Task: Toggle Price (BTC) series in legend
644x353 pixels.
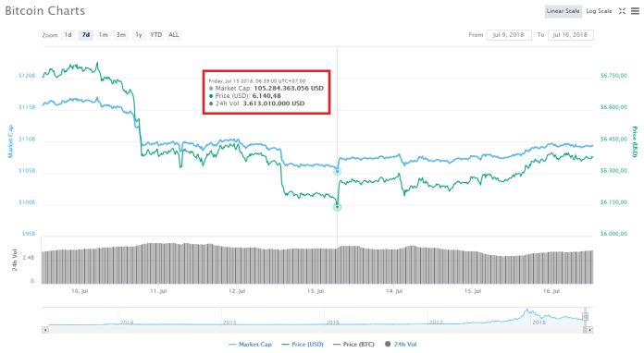Action: click(x=353, y=345)
